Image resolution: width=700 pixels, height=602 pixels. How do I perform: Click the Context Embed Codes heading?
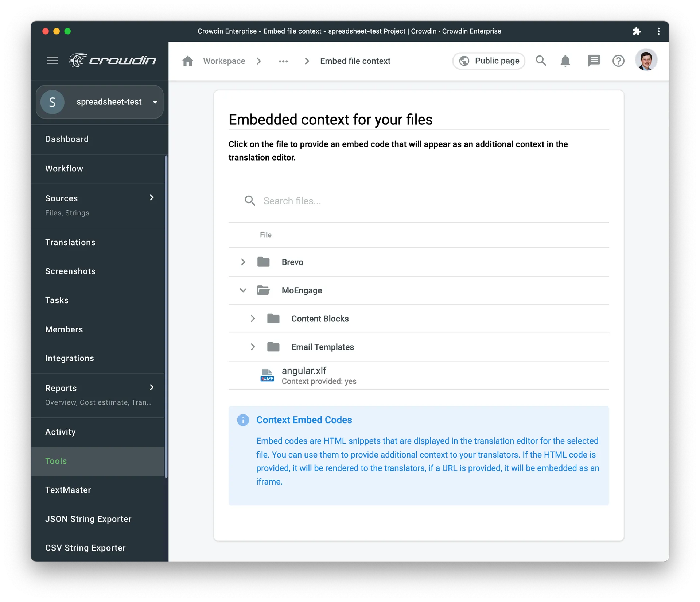(x=304, y=420)
